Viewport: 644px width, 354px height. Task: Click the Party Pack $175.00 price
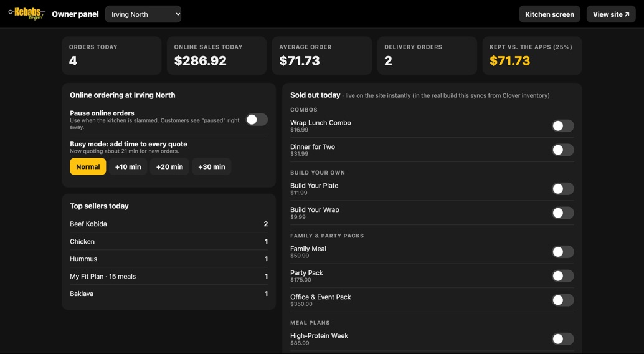[x=301, y=280]
